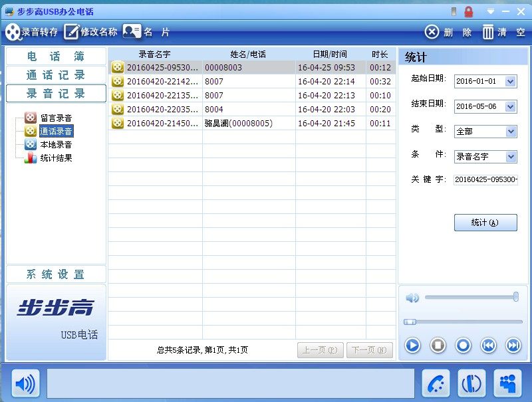Click recording icon for row 20160420-21450...
The width and height of the screenshot is (532, 402).
point(118,123)
